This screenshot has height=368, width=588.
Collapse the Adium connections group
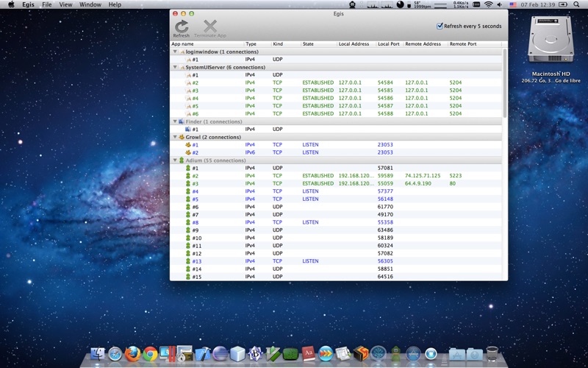[x=175, y=160]
